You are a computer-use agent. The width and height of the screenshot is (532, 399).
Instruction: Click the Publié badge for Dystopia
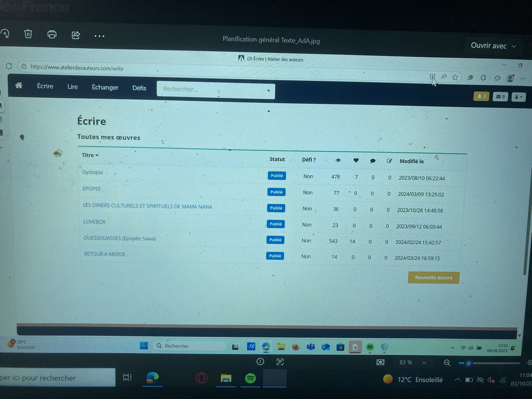pyautogui.click(x=277, y=176)
